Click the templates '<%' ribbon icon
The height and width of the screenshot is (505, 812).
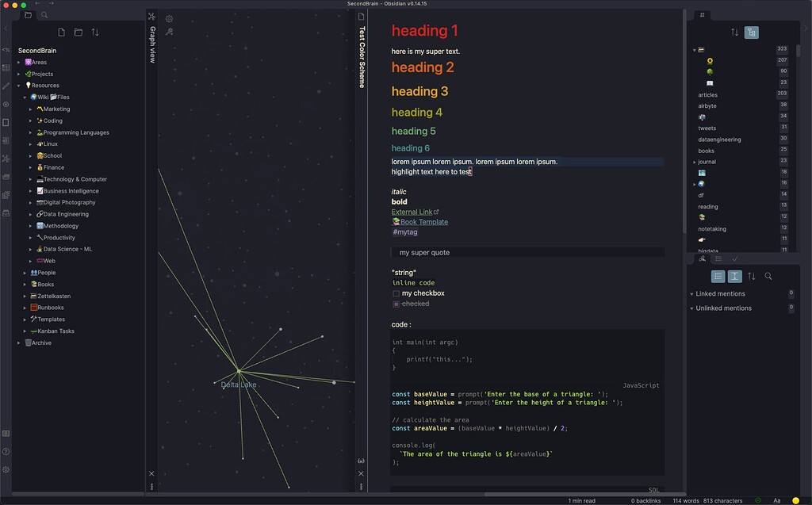(6, 50)
